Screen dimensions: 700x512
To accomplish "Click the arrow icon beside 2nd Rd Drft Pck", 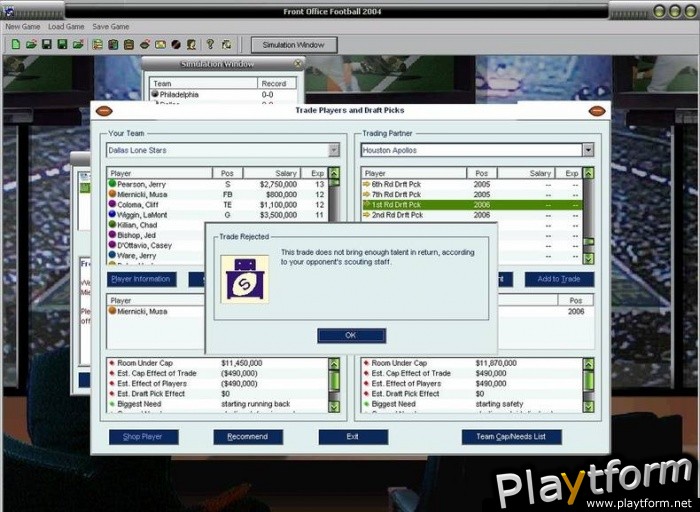I will tap(367, 215).
